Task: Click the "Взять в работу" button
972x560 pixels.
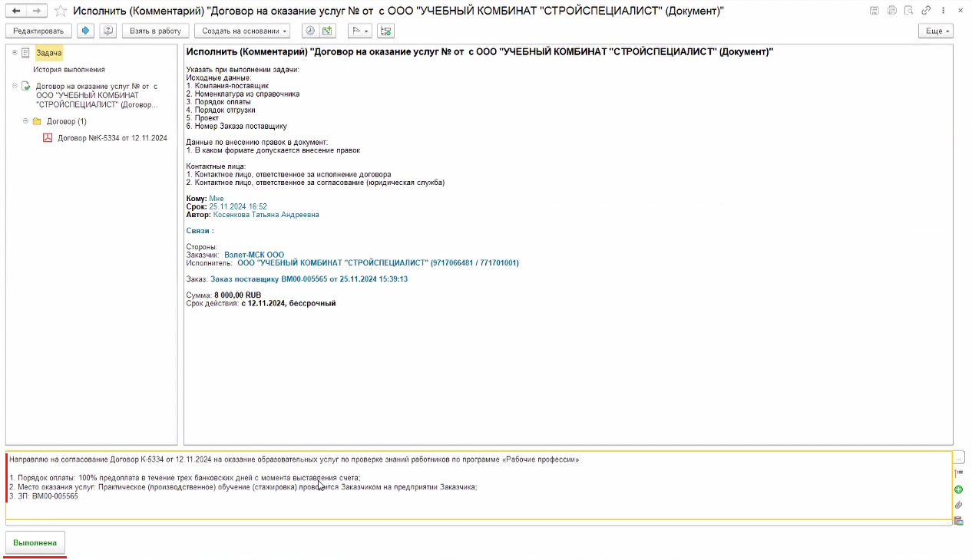Action: pyautogui.click(x=155, y=31)
